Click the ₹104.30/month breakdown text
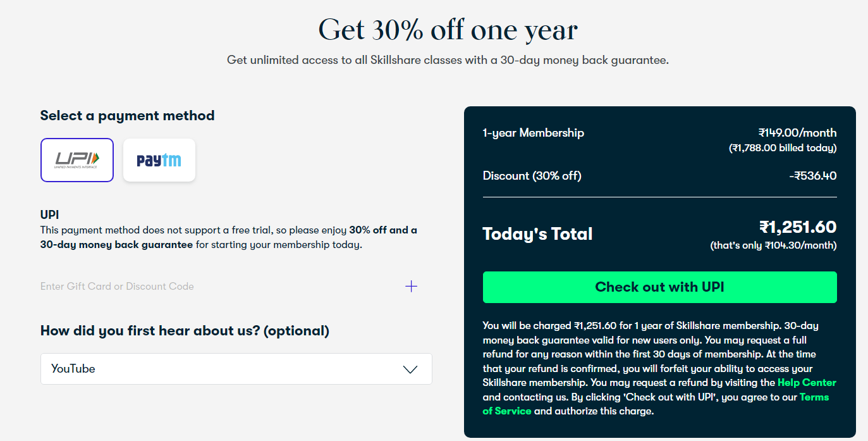 (x=773, y=245)
